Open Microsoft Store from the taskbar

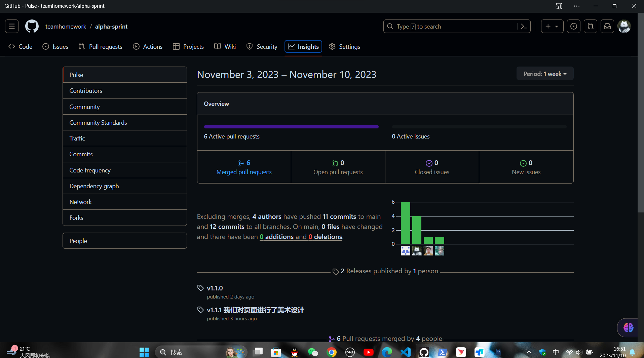point(276,352)
